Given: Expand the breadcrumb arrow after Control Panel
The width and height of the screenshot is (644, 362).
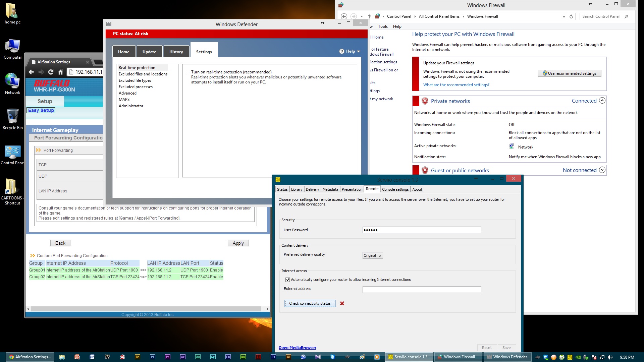Looking at the screenshot, I should coord(415,16).
